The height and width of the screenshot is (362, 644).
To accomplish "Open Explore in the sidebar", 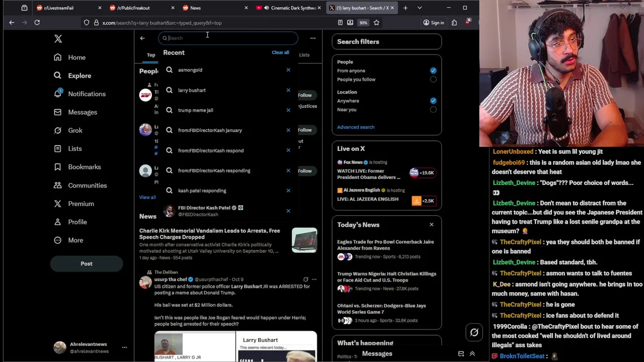I will pos(72,75).
